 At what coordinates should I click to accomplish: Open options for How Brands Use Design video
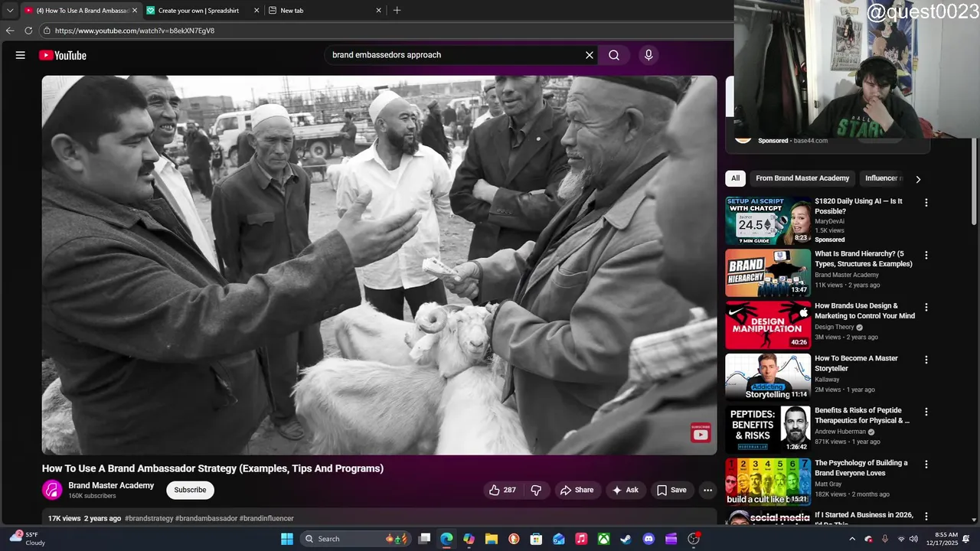coord(926,307)
